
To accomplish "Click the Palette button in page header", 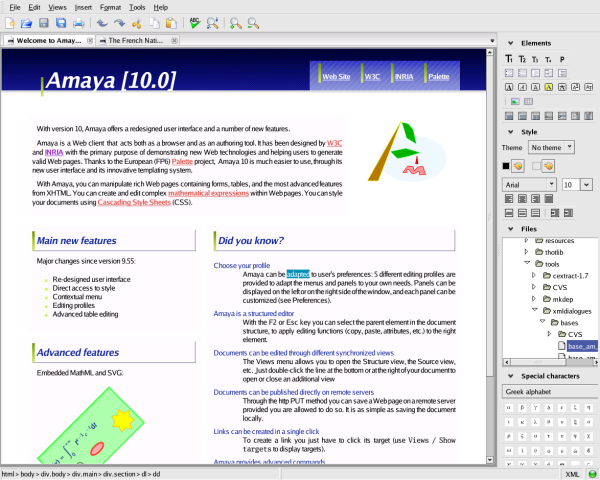I will [x=438, y=76].
